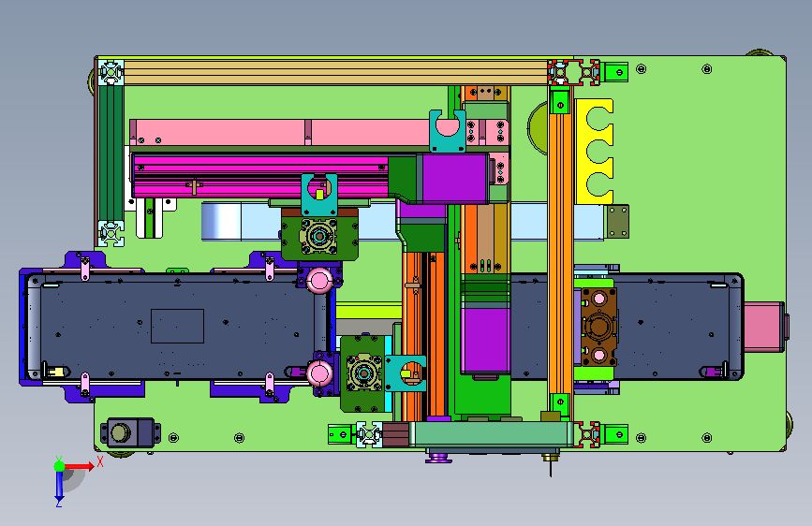Select the purple motor on the horizontal magenta actuator

[453, 178]
